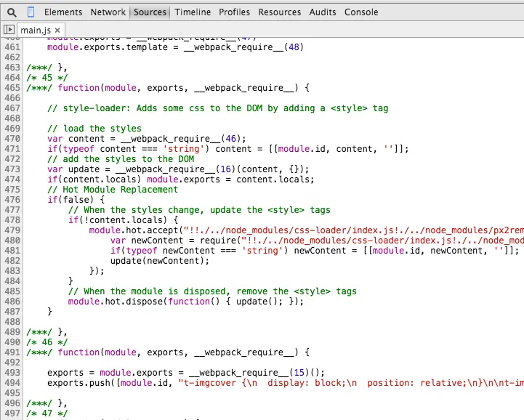524x420 pixels.
Task: Show the navigator sidebar panel icon
Action: pos(9,30)
